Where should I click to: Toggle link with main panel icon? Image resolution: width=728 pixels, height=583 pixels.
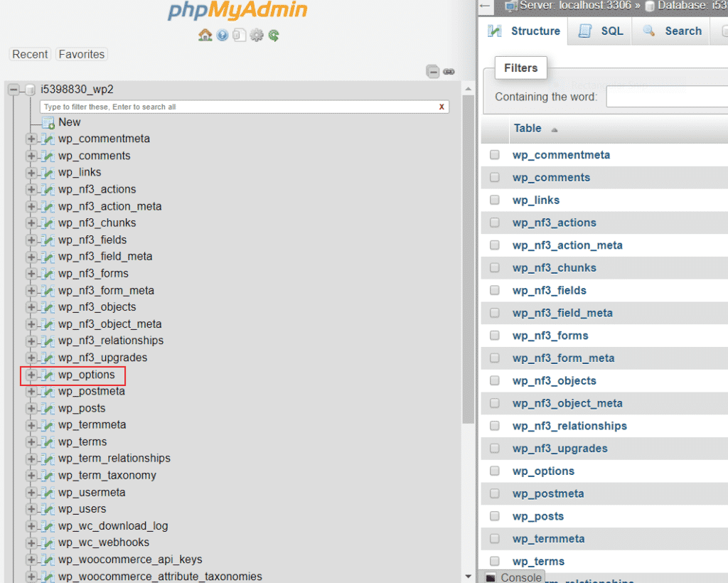click(449, 72)
